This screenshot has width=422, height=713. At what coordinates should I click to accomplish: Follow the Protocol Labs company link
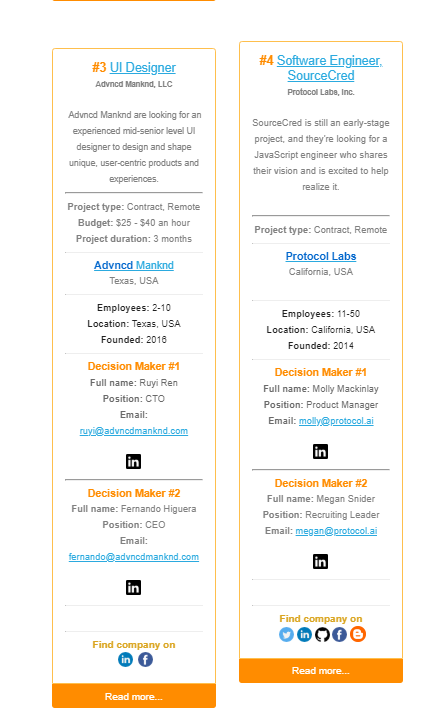(x=321, y=256)
